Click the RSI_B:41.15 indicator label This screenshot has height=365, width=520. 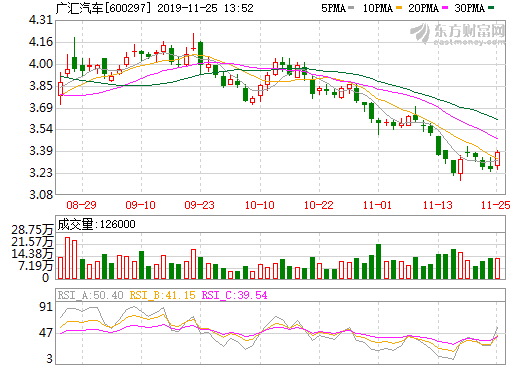162,295
